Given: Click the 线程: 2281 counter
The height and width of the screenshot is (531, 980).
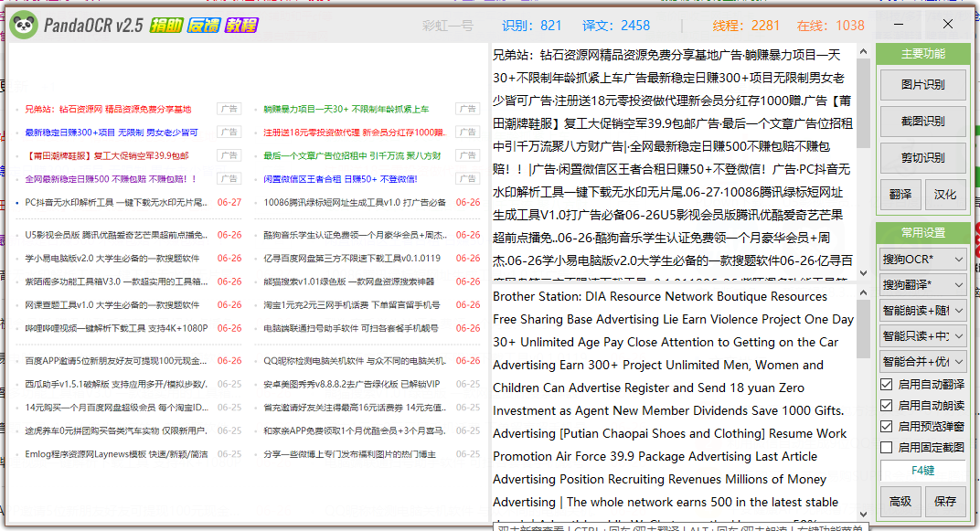Looking at the screenshot, I should (x=746, y=26).
